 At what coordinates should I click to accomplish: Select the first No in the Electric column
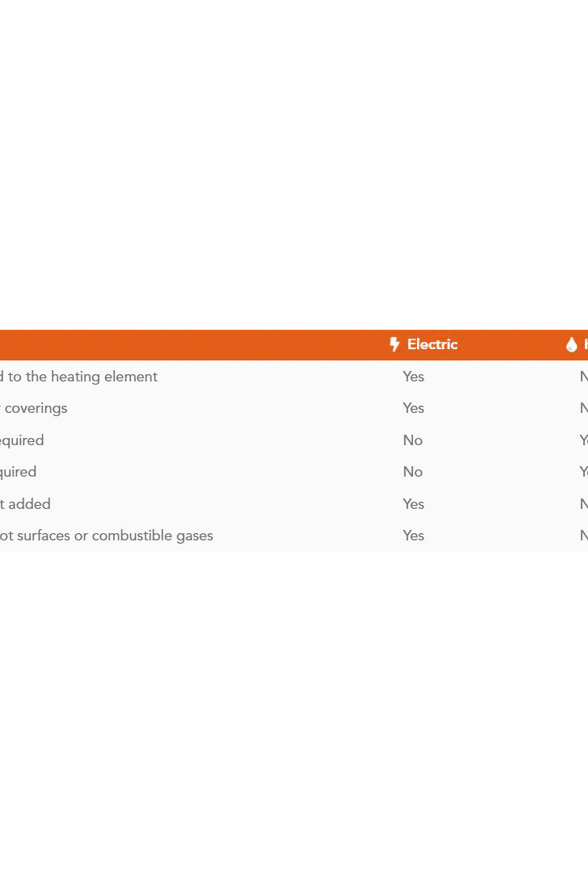(x=413, y=440)
